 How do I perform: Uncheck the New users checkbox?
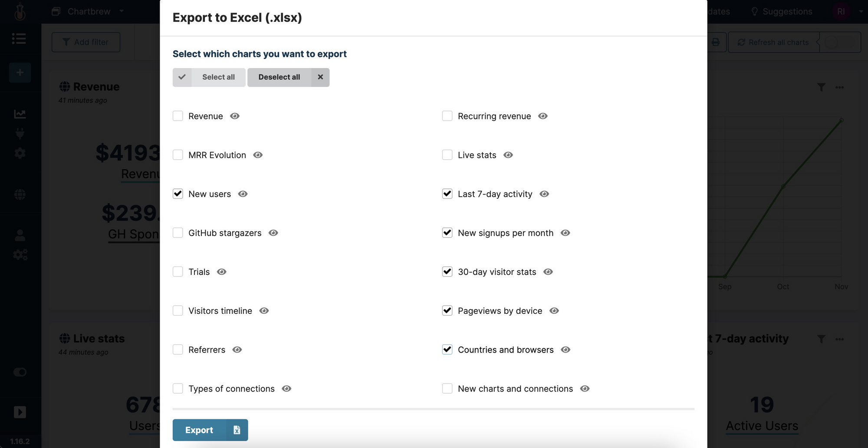(x=178, y=194)
